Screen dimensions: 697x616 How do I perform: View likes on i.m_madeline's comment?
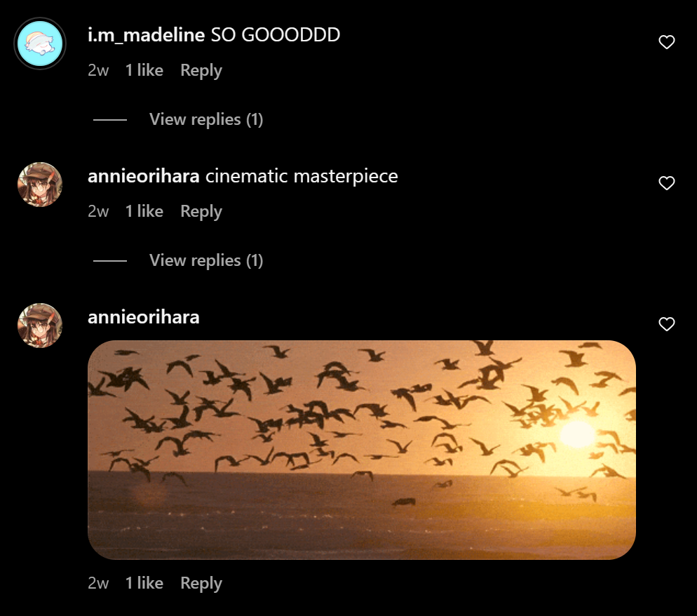click(144, 70)
